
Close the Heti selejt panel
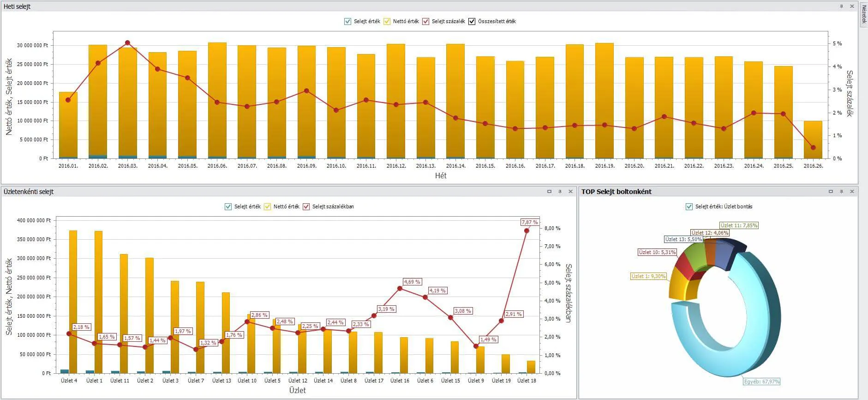coord(852,6)
